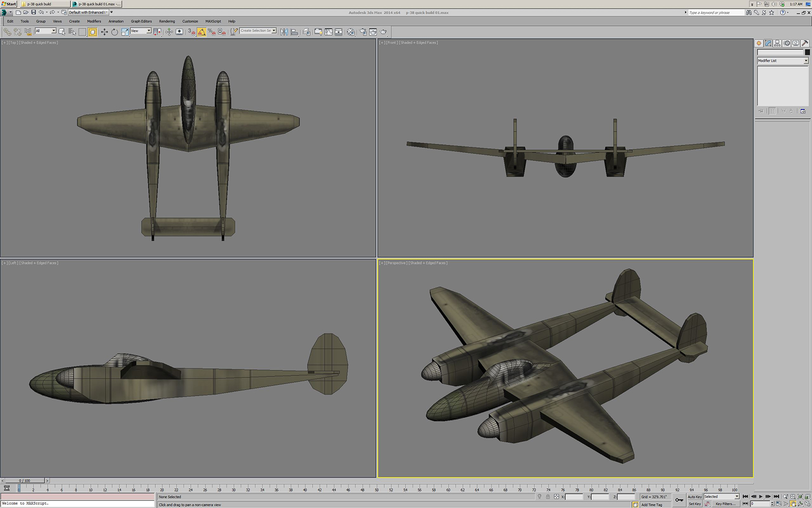Click the current frame number field
812x508 pixels.
coord(760,503)
